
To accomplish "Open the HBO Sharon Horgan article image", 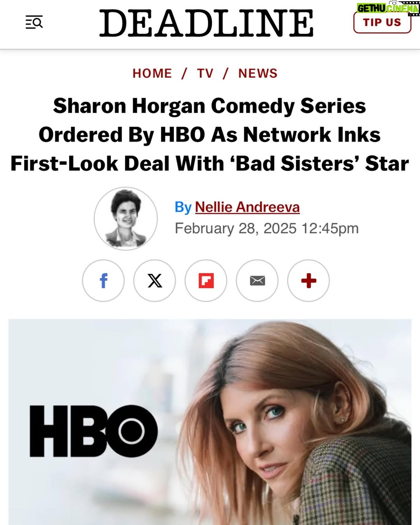I will 210,422.
